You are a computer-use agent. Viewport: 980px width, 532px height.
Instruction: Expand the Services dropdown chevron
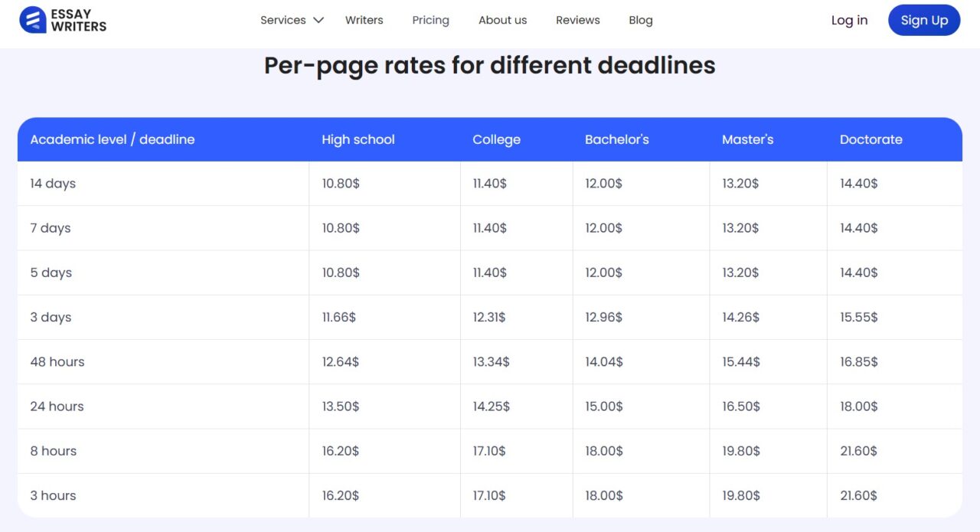[318, 20]
